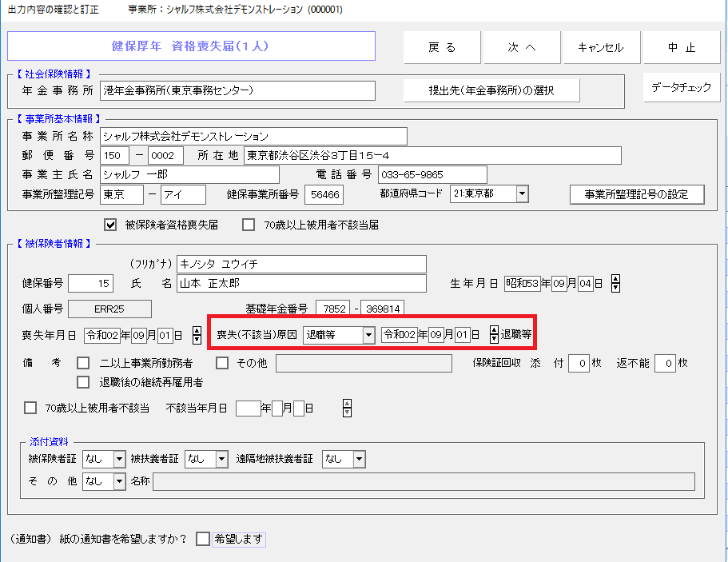
Task: Open the 遠隔地被扶養者証 dropdown
Action: (x=359, y=459)
